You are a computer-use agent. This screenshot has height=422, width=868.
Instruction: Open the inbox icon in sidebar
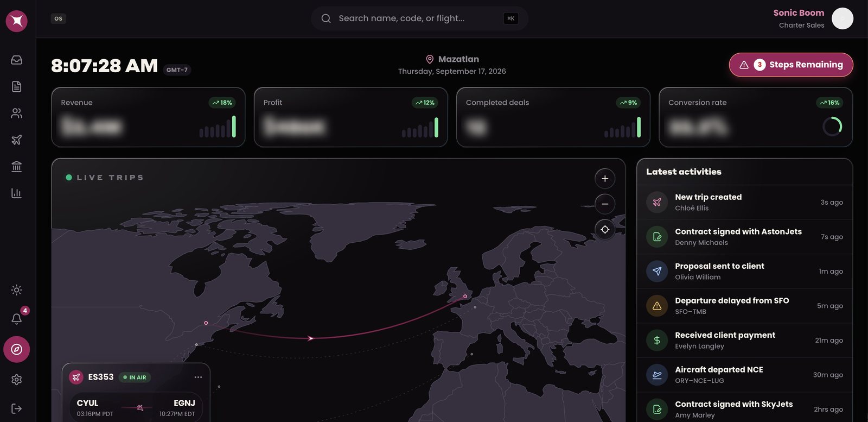[x=17, y=60]
